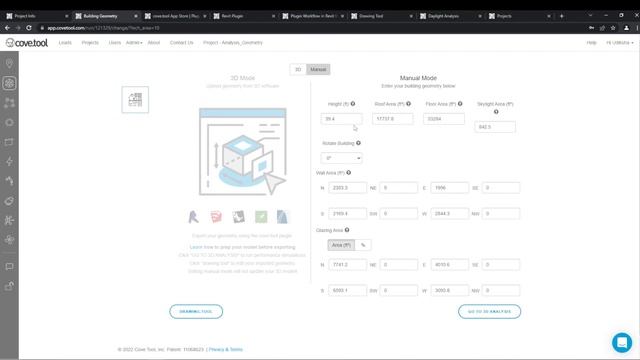
Task: Click the Revit plugin icon
Action: [x=193, y=217]
